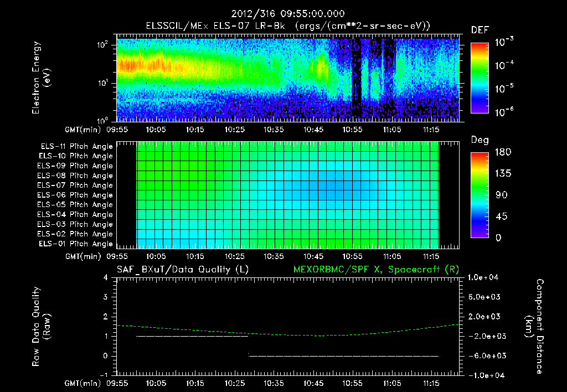Image resolution: width=567 pixels, height=392 pixels.
Task: Select the ELS-02 Pitch Angle row label
Action: 75,234
